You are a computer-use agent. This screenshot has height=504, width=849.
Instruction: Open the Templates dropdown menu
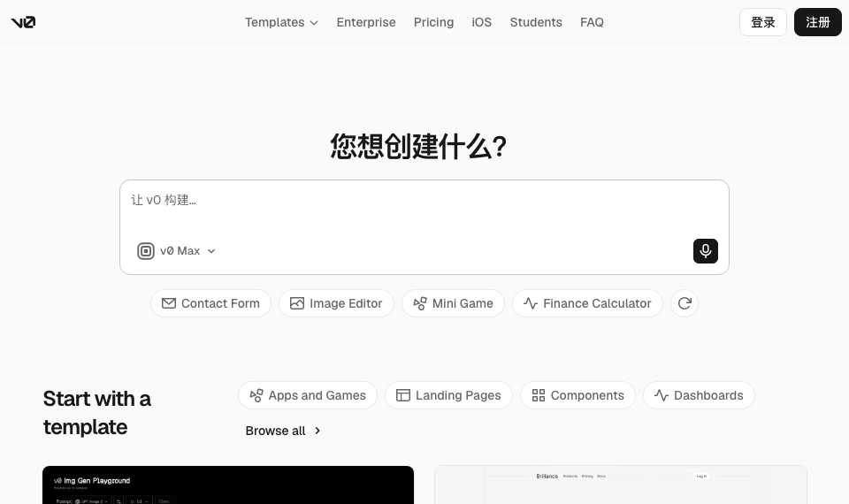coord(281,22)
